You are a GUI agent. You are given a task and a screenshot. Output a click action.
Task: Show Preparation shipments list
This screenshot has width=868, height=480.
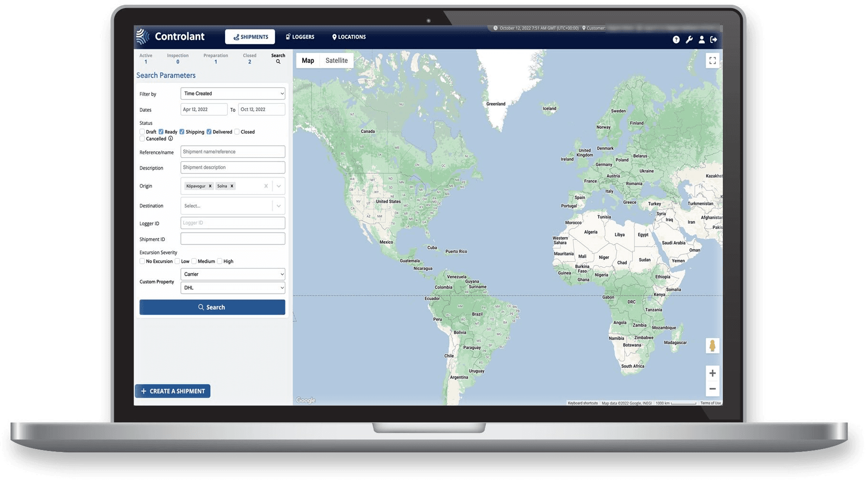click(x=216, y=59)
